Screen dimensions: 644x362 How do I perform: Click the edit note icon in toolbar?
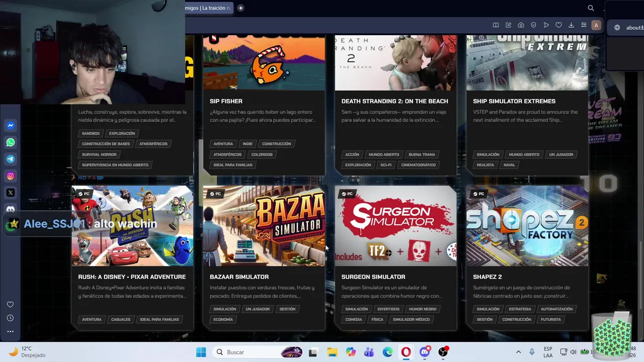click(x=508, y=25)
